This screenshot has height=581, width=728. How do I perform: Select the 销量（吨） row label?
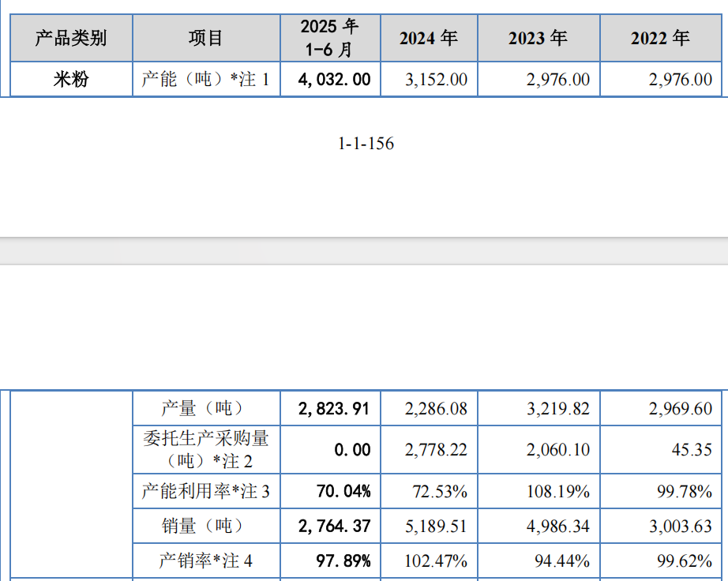point(202,526)
